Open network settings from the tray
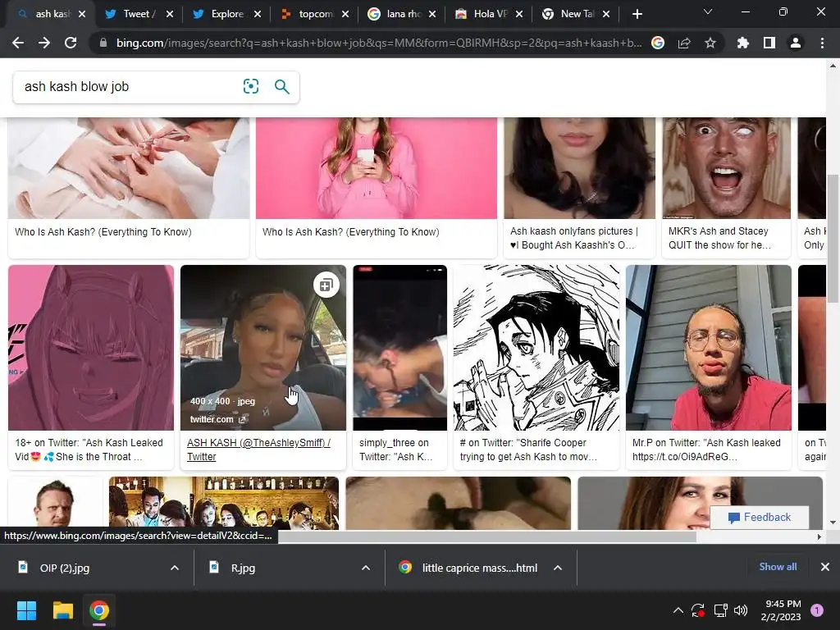The width and height of the screenshot is (840, 630). [720, 610]
